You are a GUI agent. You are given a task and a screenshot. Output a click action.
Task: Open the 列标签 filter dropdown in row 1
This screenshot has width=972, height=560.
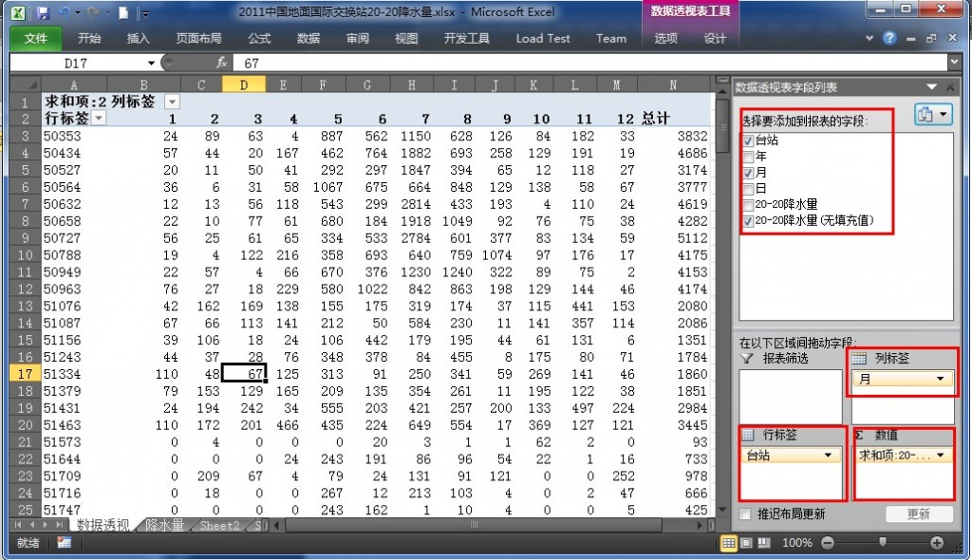[x=172, y=101]
